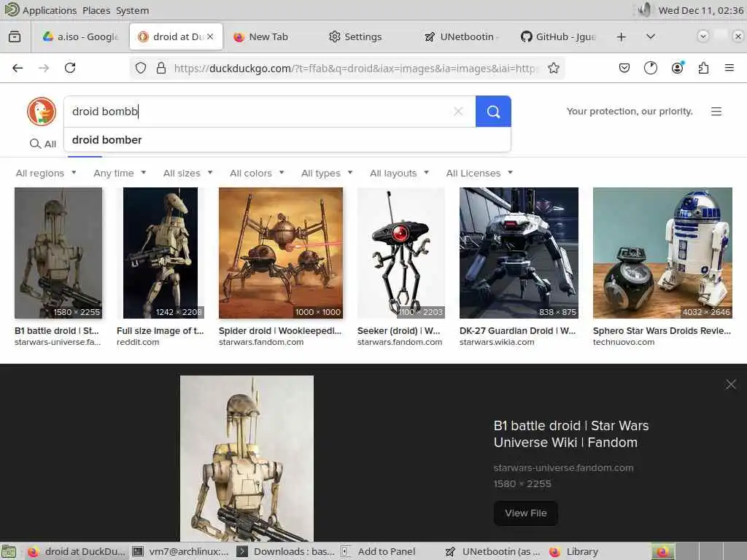
Task: Click the circular timer icon in toolbar
Action: tap(650, 68)
